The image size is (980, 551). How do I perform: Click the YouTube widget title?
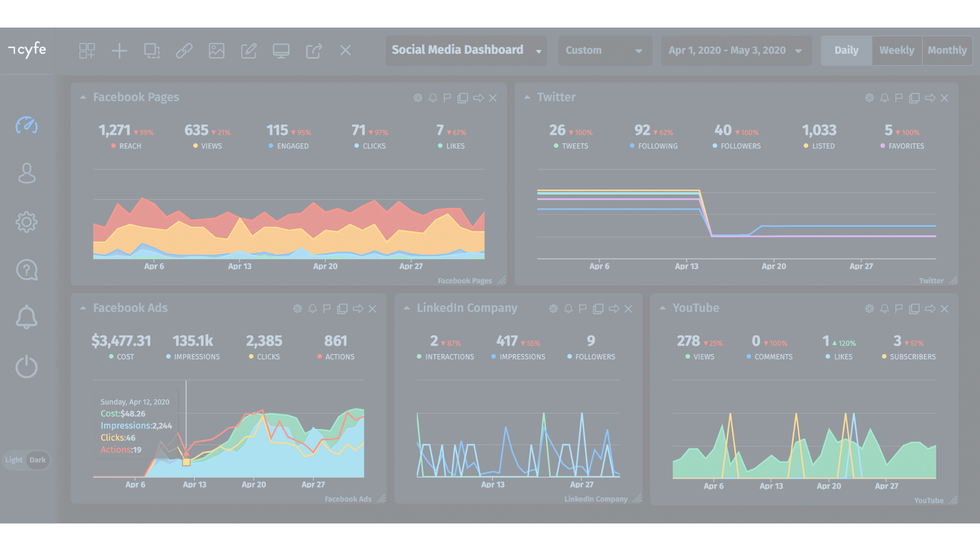pyautogui.click(x=696, y=308)
